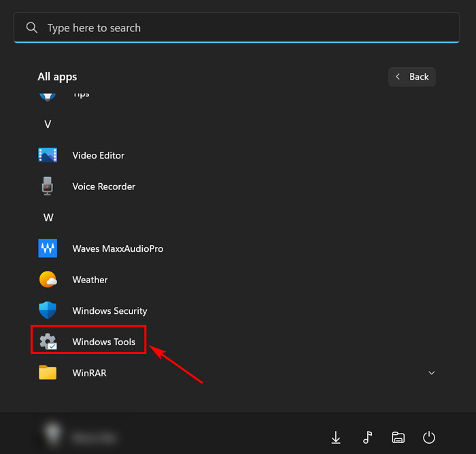Image resolution: width=476 pixels, height=454 pixels.
Task: Launch Voice Recorder via its microphone icon
Action: click(48, 186)
